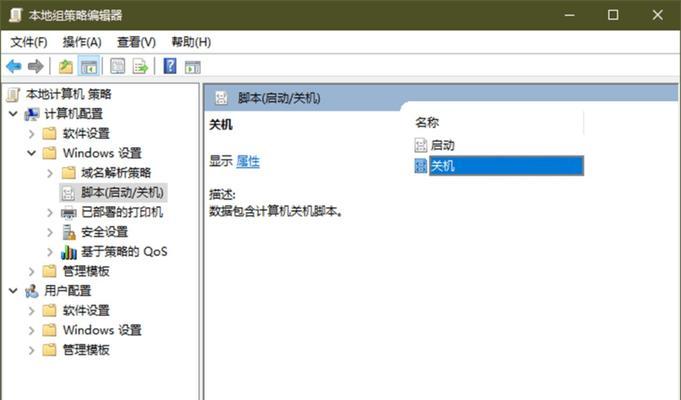
Task: Click the script icon in the 脚本(启动/关机) header
Action: point(221,98)
